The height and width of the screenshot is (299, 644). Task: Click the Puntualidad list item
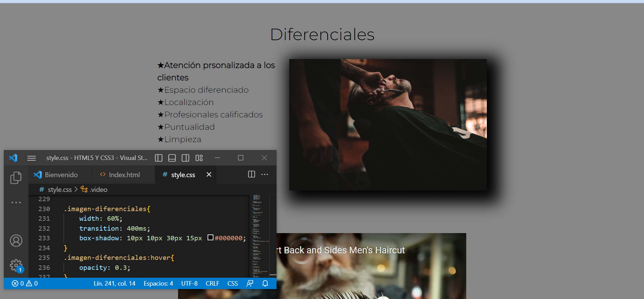tap(186, 127)
